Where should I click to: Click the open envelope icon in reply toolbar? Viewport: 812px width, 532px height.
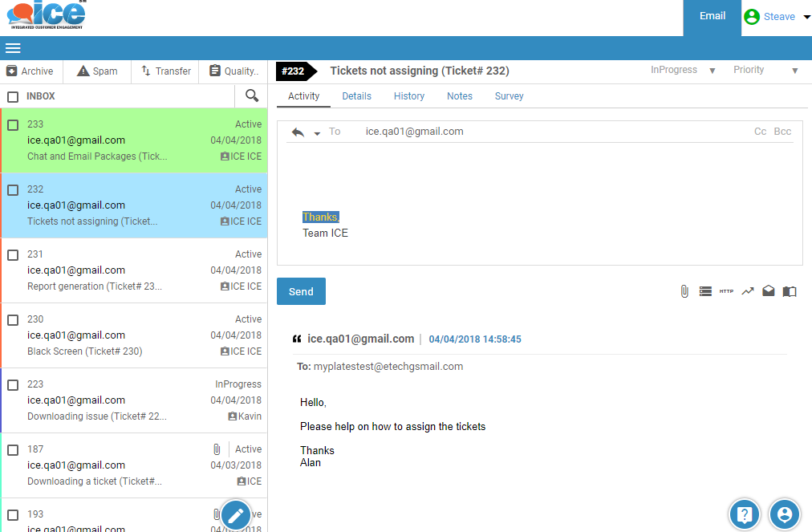click(769, 291)
